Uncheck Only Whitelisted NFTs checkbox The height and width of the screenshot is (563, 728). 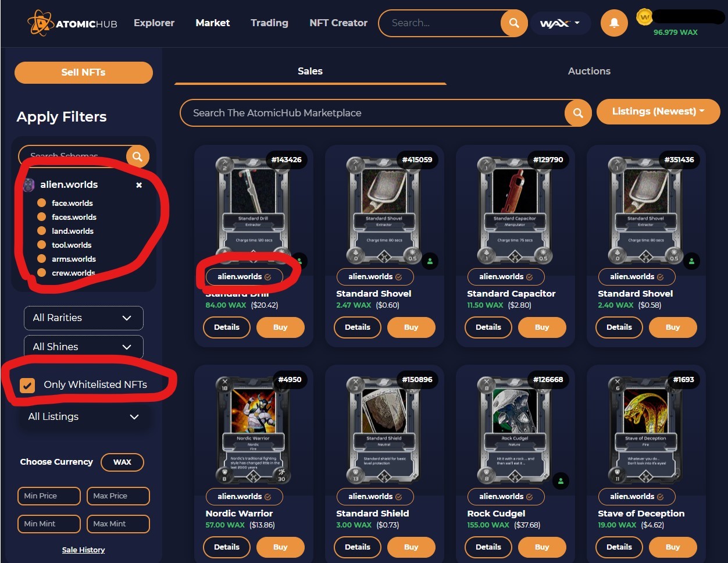tap(27, 385)
